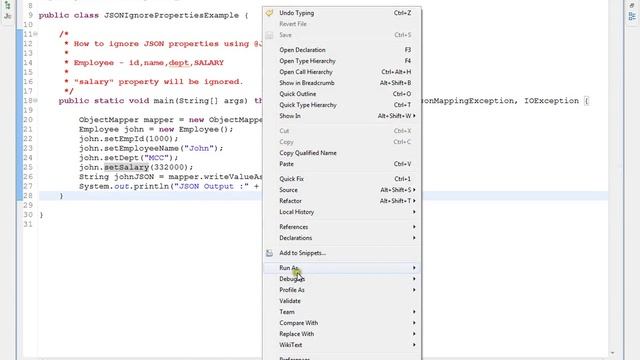Click the class name JSONIgnorePropertiesExample
The image size is (640, 360).
point(171,16)
